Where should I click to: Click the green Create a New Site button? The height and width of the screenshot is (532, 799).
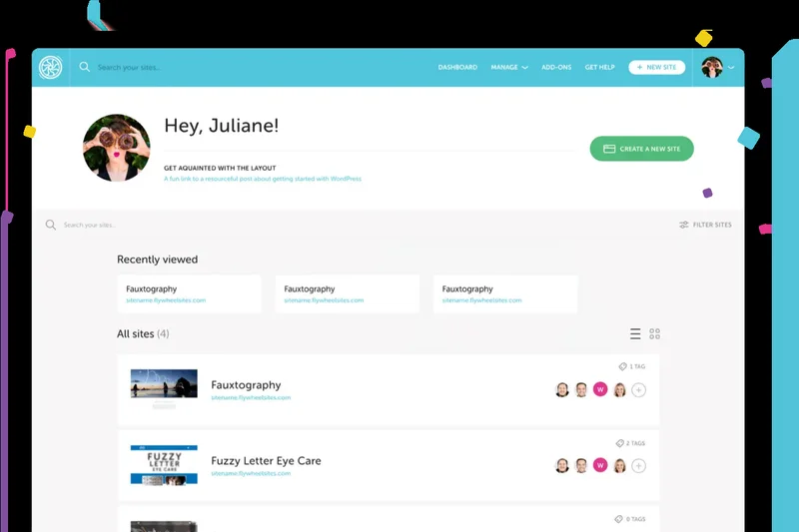[x=641, y=149]
